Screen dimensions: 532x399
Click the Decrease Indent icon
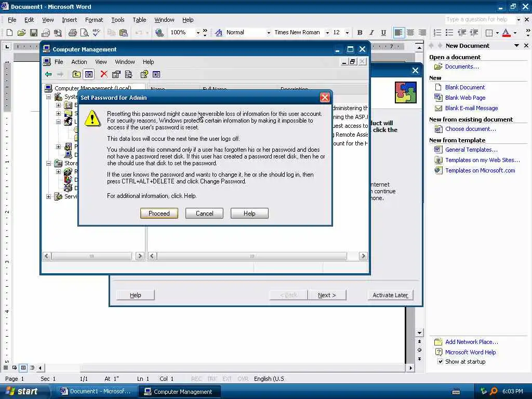click(461, 33)
